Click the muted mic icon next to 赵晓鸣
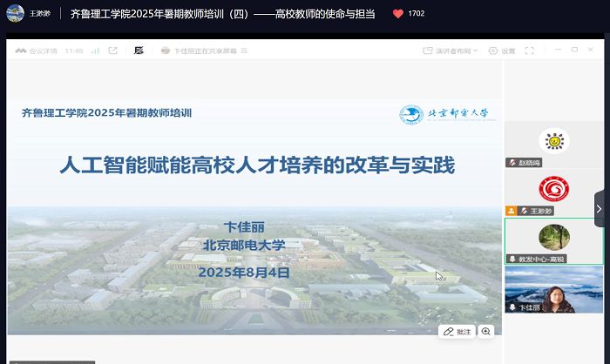 point(512,163)
